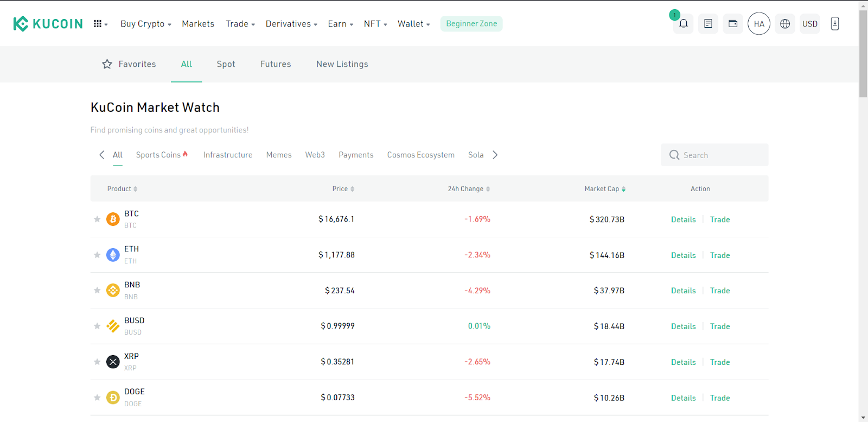Open the Markets menu item
Image resolution: width=868 pixels, height=422 pixels.
[198, 24]
